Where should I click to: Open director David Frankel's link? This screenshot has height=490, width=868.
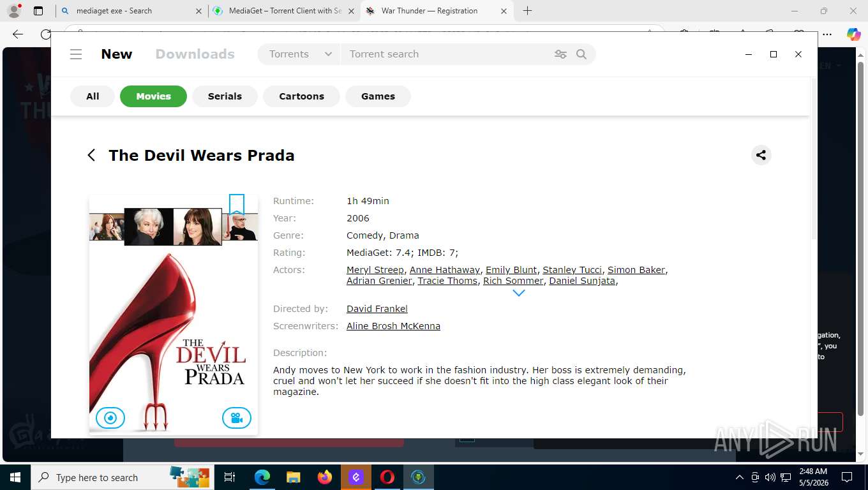tap(377, 309)
